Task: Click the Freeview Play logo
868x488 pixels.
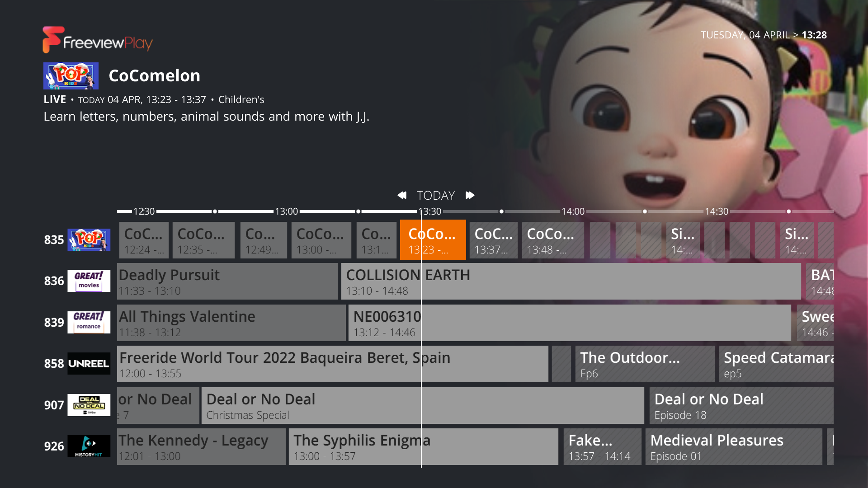Action: pyautogui.click(x=98, y=40)
